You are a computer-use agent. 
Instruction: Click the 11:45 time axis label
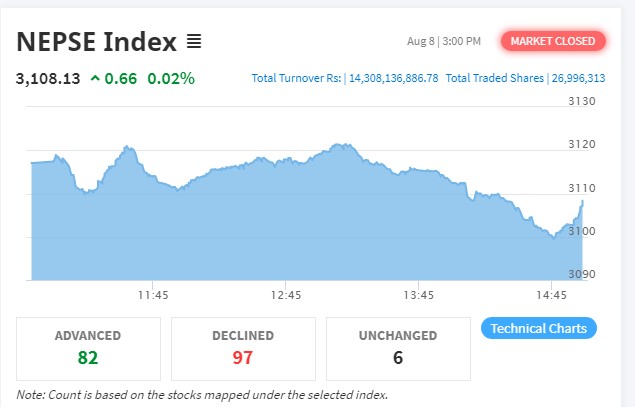153,295
